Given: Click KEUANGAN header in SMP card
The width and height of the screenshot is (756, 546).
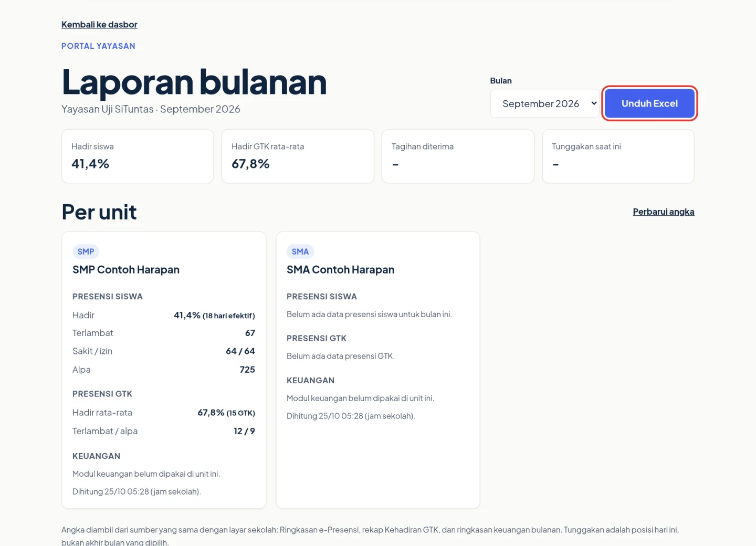Looking at the screenshot, I should [x=97, y=456].
